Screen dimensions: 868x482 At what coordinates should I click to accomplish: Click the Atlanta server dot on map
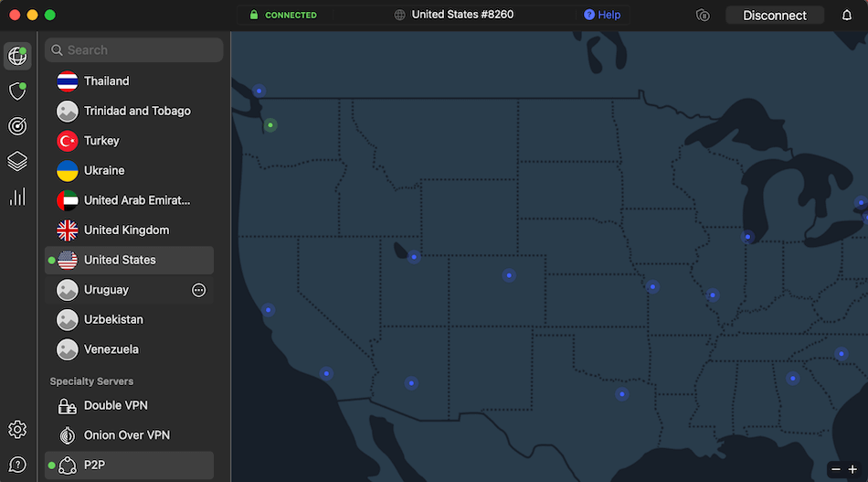tap(793, 379)
